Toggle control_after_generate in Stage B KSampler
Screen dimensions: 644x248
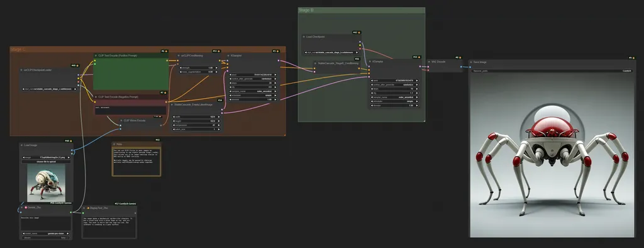394,85
